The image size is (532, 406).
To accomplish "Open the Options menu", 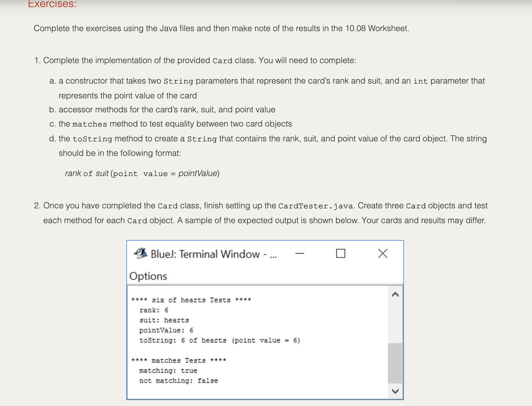I will pos(149,276).
